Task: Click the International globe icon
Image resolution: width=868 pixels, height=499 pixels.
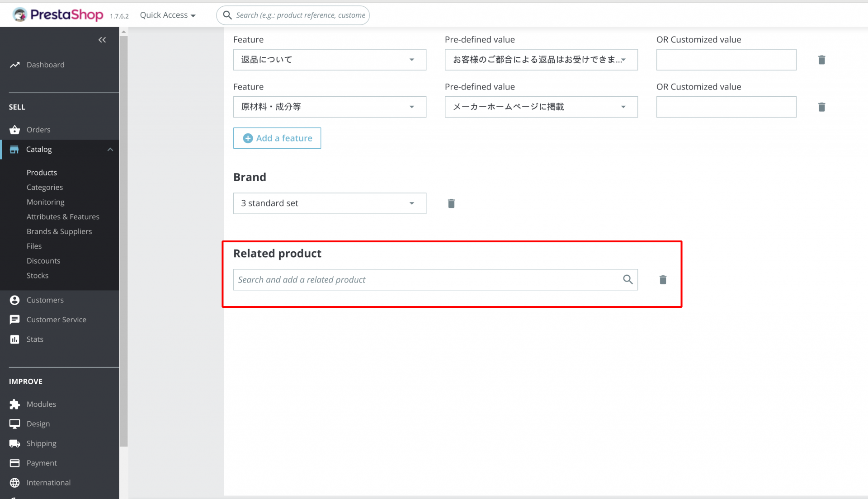Action: tap(15, 483)
